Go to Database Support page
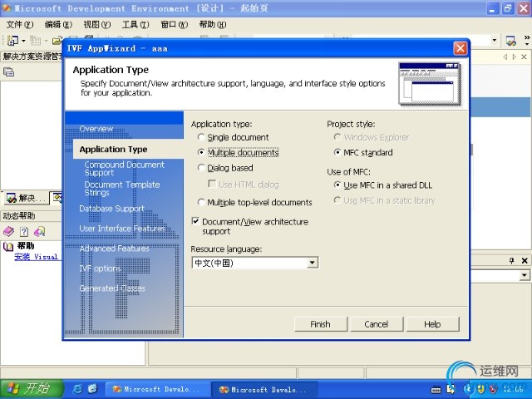 point(111,209)
